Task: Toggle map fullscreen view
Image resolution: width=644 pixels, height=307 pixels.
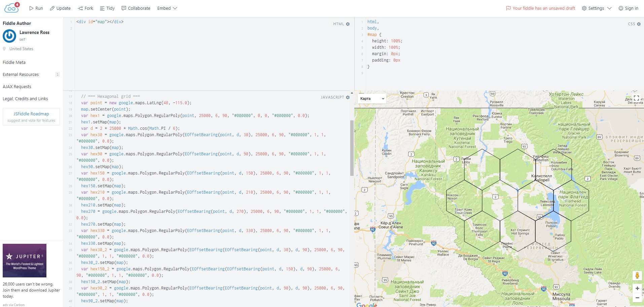Action: pos(636,98)
